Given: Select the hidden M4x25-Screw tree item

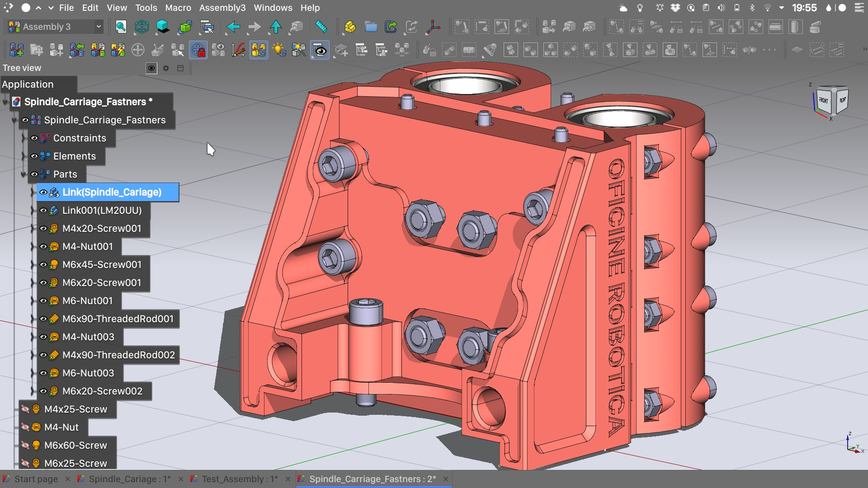Looking at the screenshot, I should (x=75, y=409).
